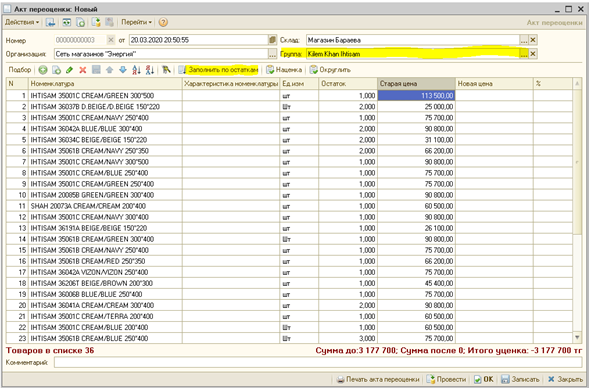Open the Группа selection ellipsis button

(524, 54)
